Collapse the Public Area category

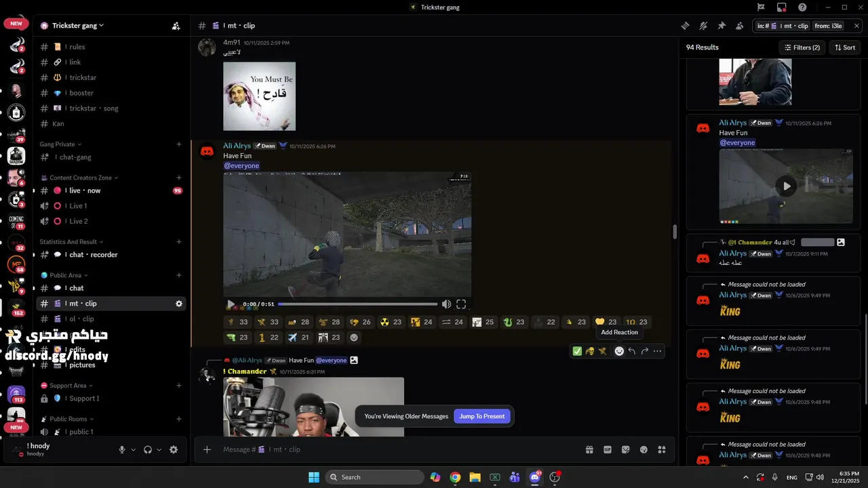[x=65, y=275]
